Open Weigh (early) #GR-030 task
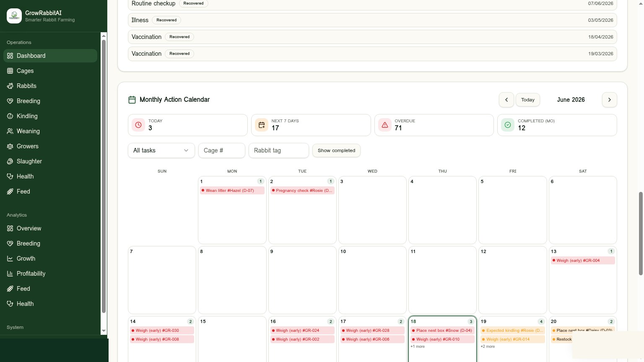Viewport: 644px width, 362px height. (x=162, y=330)
